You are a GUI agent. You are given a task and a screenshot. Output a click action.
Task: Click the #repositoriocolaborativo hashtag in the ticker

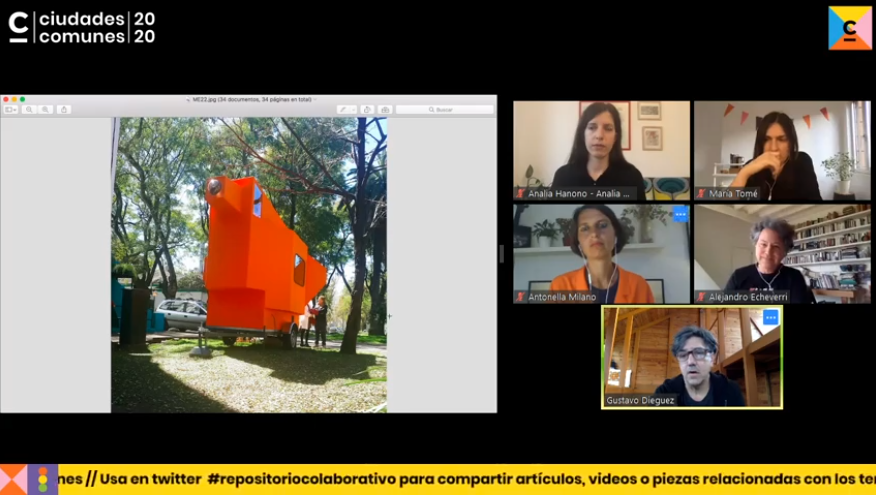coord(300,479)
